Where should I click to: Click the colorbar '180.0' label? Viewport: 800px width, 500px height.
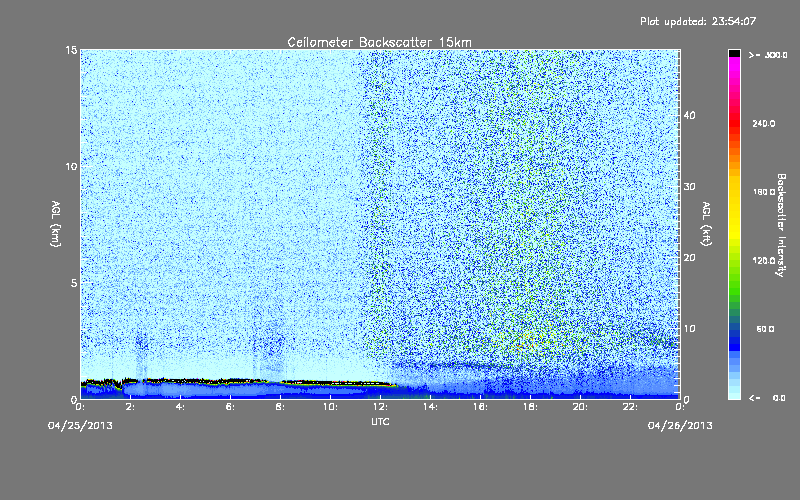tap(764, 192)
